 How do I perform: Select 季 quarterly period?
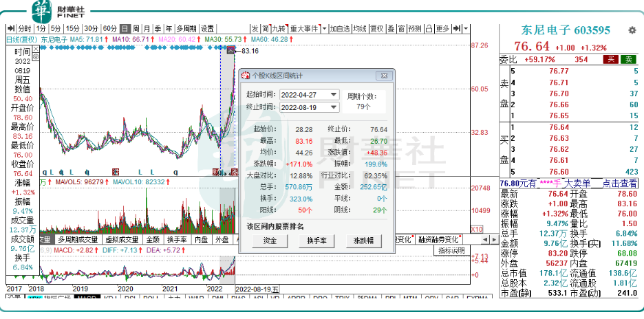tap(158, 29)
